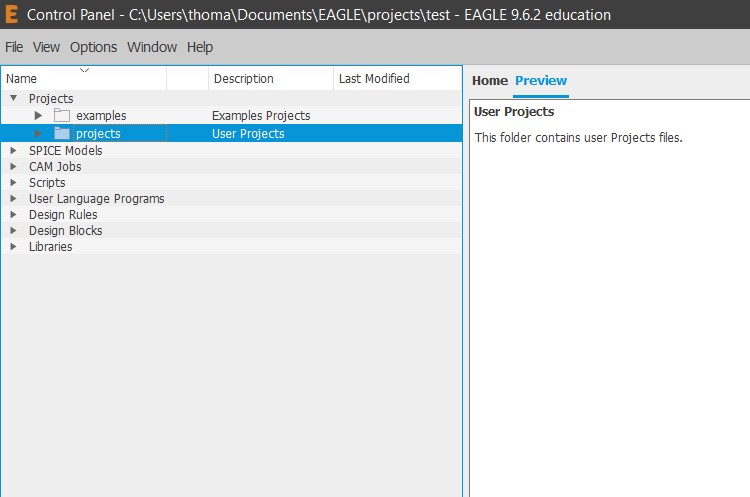Click the Last Modified column header
Screen dimensions: 750x497
pos(374,79)
